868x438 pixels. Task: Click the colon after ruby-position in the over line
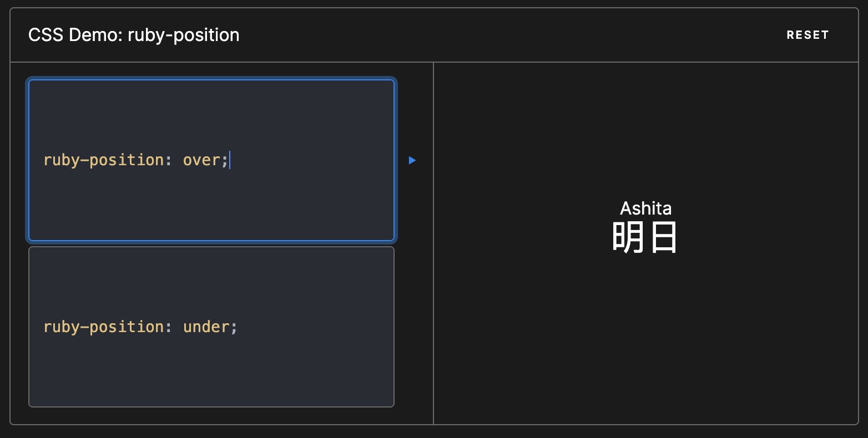169,160
